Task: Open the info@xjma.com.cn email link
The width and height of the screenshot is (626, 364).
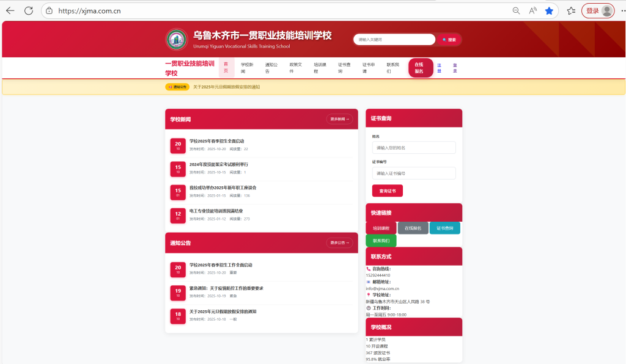Action: point(383,288)
